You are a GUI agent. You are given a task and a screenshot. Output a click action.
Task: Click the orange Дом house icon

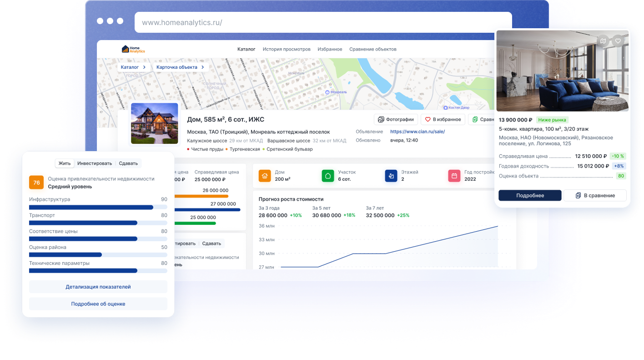[x=265, y=176]
